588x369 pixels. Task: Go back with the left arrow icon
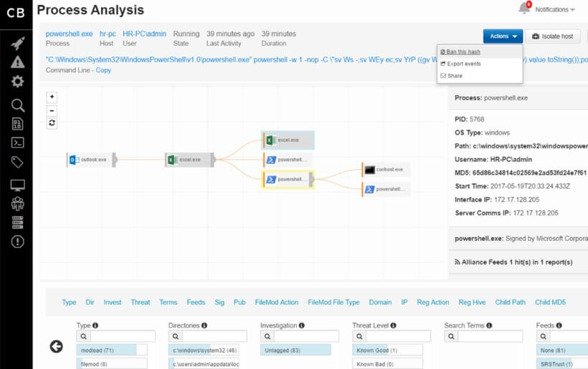click(x=56, y=347)
